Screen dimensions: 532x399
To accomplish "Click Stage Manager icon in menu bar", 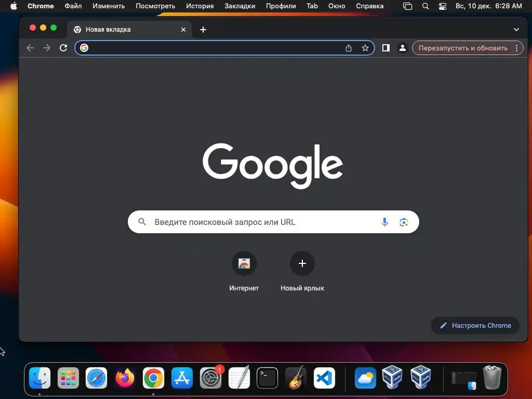I will click(x=407, y=6).
